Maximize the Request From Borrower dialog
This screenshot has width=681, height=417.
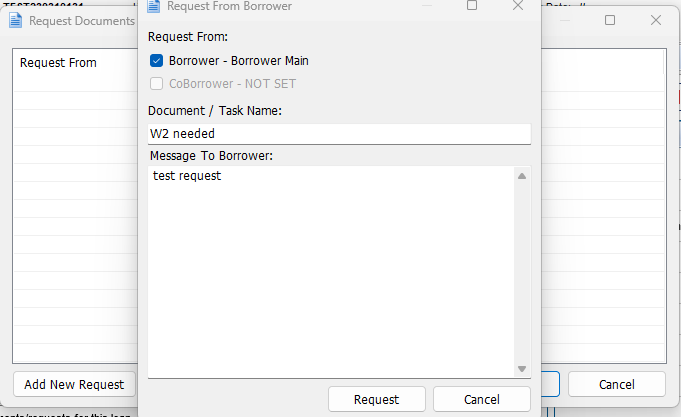coord(472,5)
